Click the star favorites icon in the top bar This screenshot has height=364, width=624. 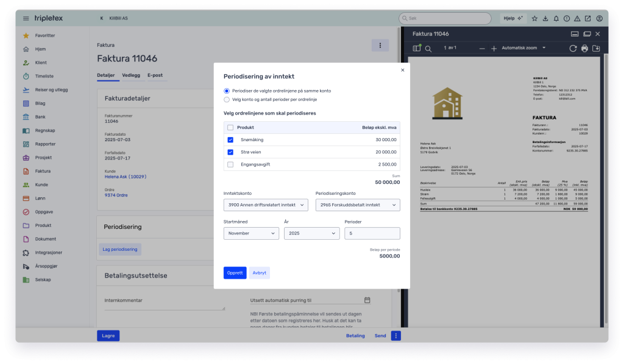pyautogui.click(x=534, y=18)
